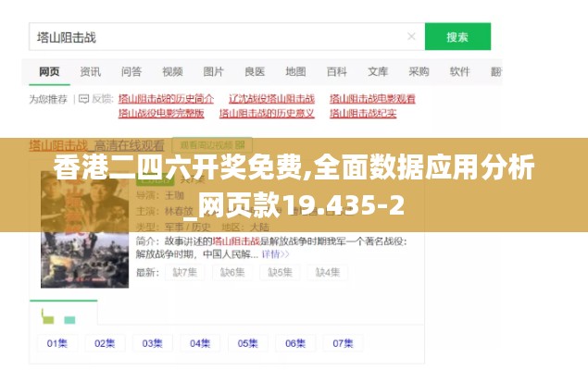Open 塔山阻击战的历史简介 suggested link
The image size is (588, 370).
point(166,98)
